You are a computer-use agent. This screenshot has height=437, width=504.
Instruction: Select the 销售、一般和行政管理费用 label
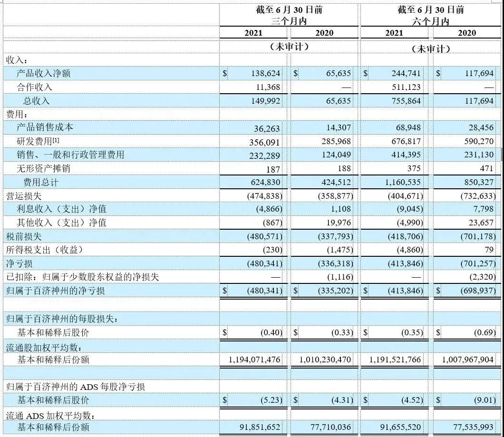click(x=70, y=155)
